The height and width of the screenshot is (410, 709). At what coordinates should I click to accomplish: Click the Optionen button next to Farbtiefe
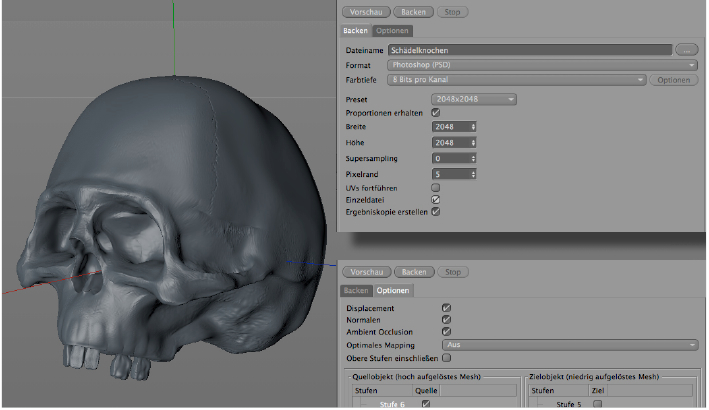[675, 79]
